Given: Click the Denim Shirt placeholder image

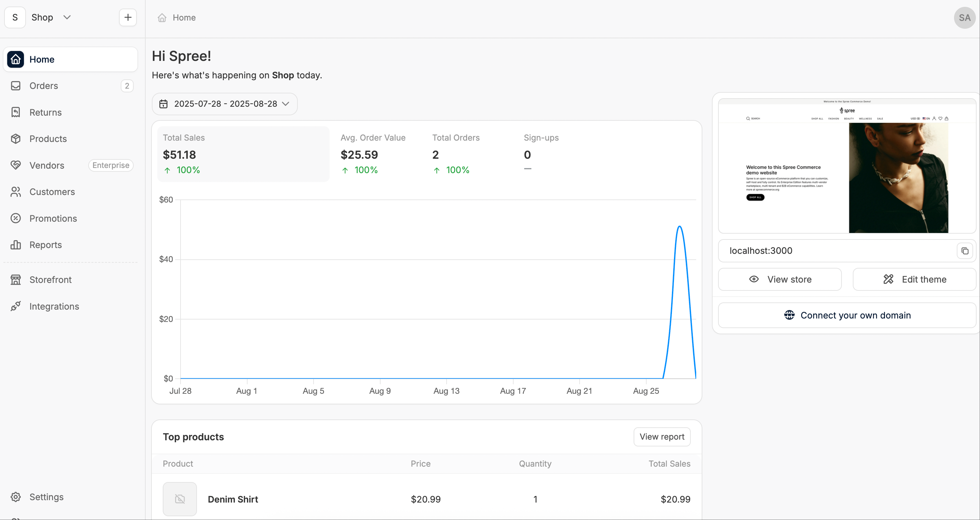Looking at the screenshot, I should point(180,499).
